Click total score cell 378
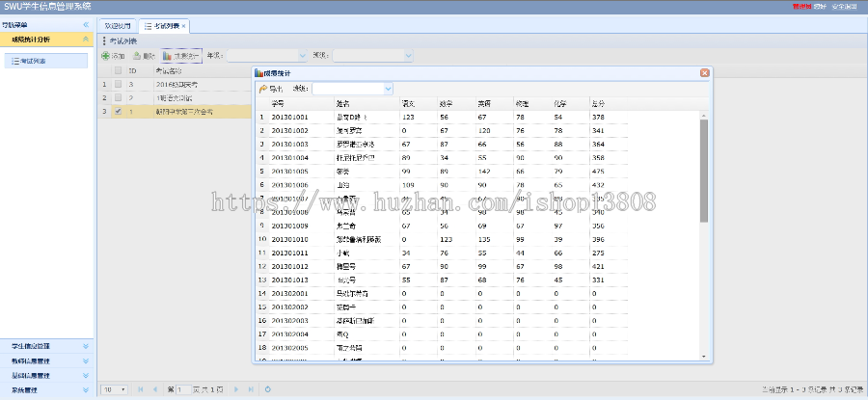Viewport: 868px width, 400px height. 598,118
